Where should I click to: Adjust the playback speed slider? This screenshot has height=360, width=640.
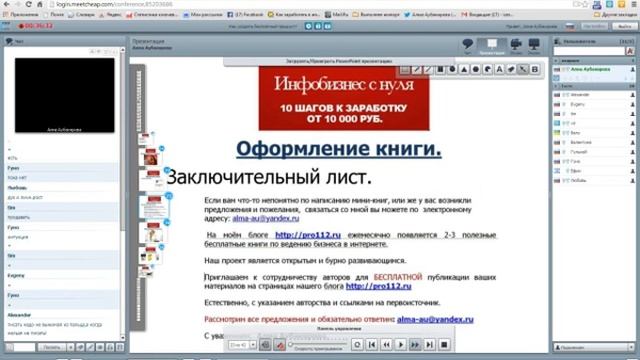point(318,344)
